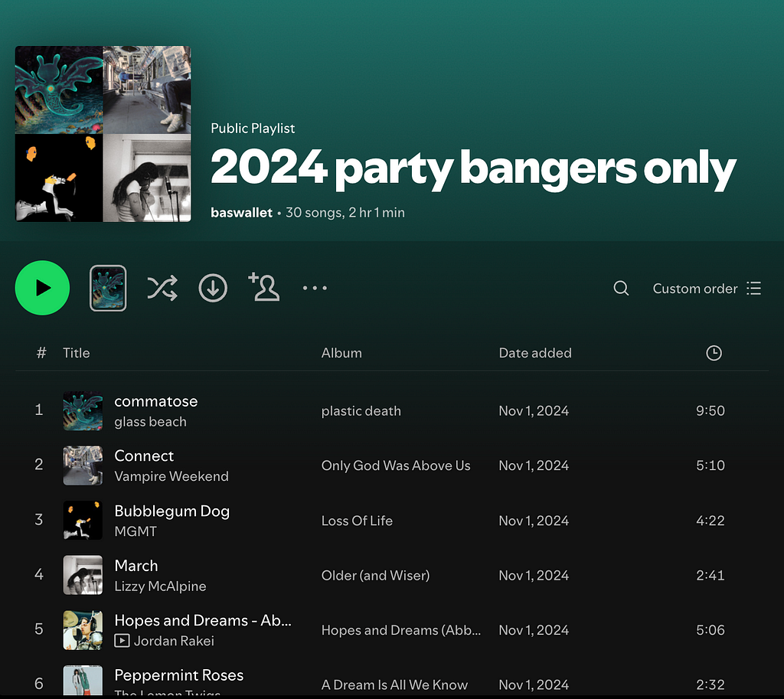
Task: Open the Older (and Wiser) album link
Action: (x=375, y=576)
